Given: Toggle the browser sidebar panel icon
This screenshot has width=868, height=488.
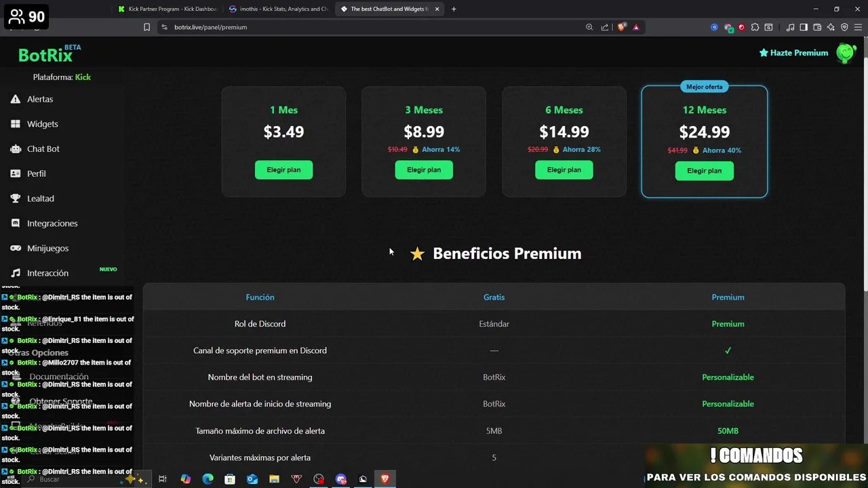Looking at the screenshot, I should tap(804, 27).
